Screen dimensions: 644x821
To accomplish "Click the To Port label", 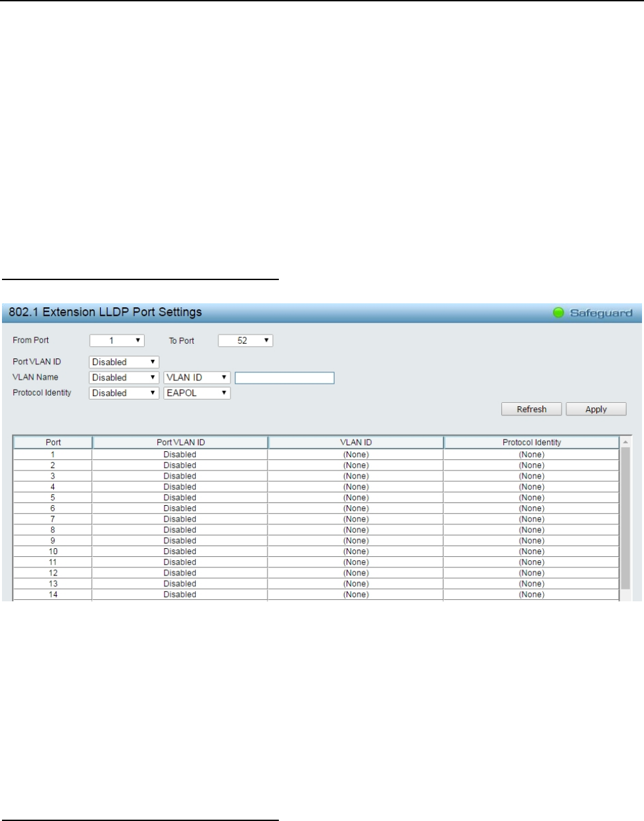I will pyautogui.click(x=181, y=340).
